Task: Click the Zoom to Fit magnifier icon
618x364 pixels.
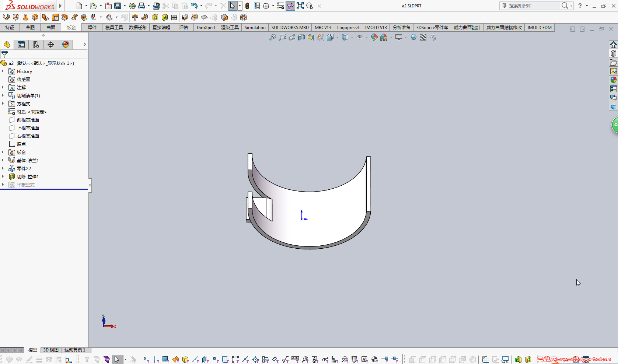Action: (273, 37)
